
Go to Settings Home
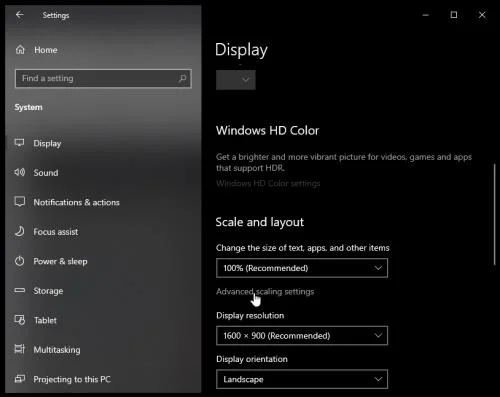coord(103,50)
